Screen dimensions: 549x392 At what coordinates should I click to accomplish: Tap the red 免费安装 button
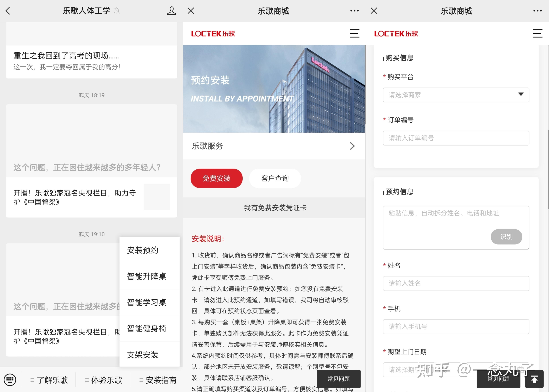[x=217, y=178]
